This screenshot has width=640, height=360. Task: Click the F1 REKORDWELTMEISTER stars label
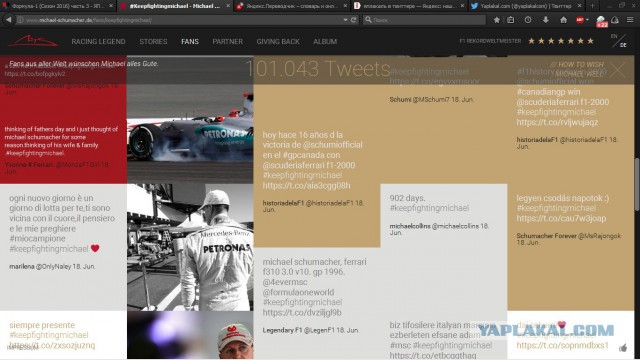point(527,41)
